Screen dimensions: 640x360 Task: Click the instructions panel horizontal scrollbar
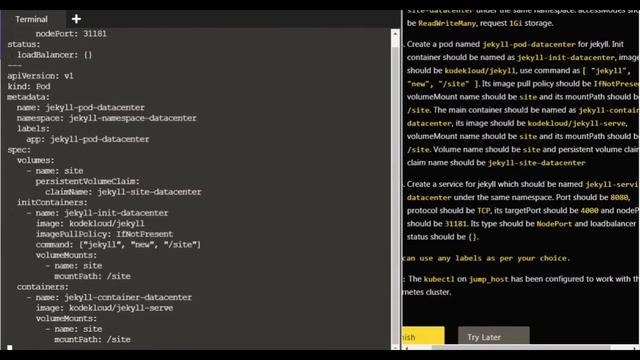[x=520, y=347]
